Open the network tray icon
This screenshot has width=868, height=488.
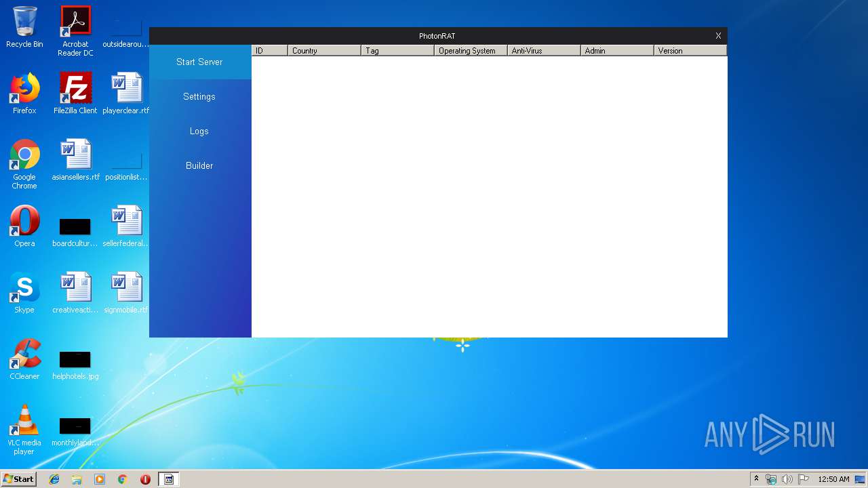pyautogui.click(x=771, y=479)
